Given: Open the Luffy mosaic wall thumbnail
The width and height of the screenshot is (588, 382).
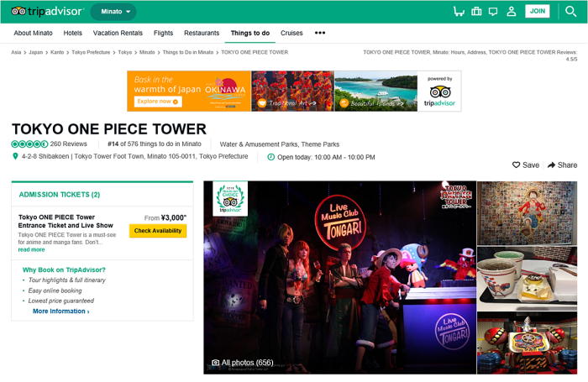Looking at the screenshot, I should pos(527,213).
